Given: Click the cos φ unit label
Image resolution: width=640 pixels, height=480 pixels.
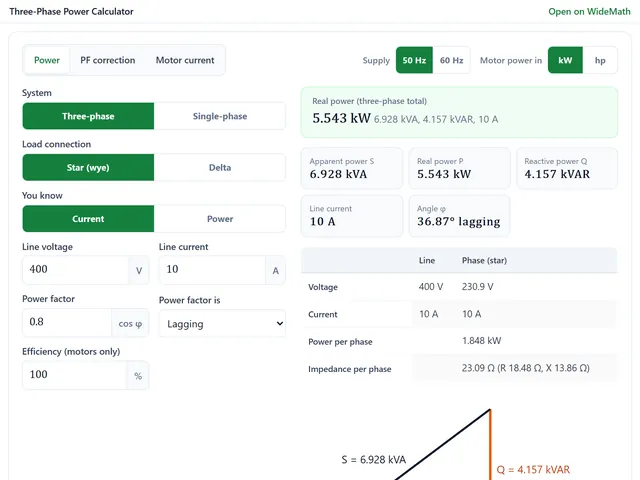Looking at the screenshot, I should (x=130, y=323).
